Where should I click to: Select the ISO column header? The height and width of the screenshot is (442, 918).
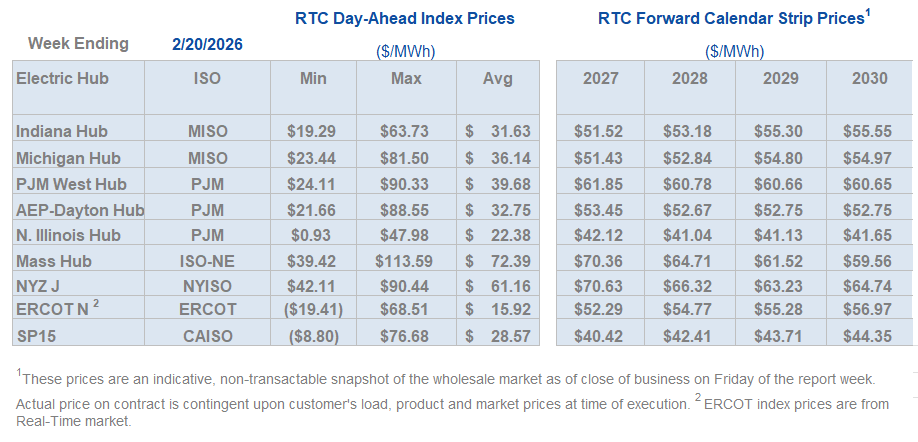(207, 77)
